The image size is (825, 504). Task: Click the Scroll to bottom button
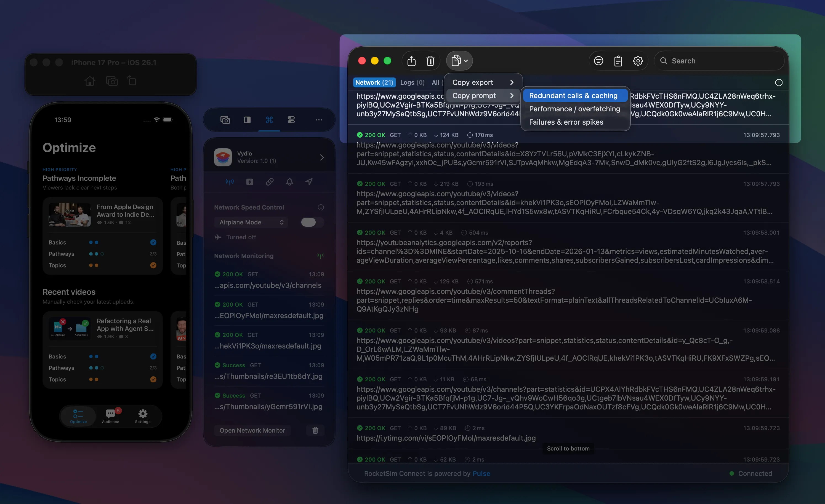[568, 449]
